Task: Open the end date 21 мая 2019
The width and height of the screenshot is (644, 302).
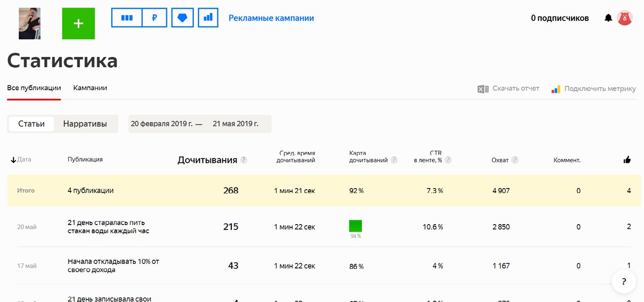Action: [236, 124]
